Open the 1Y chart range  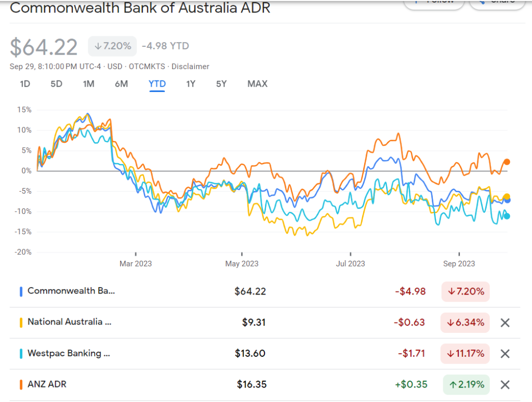tap(191, 84)
